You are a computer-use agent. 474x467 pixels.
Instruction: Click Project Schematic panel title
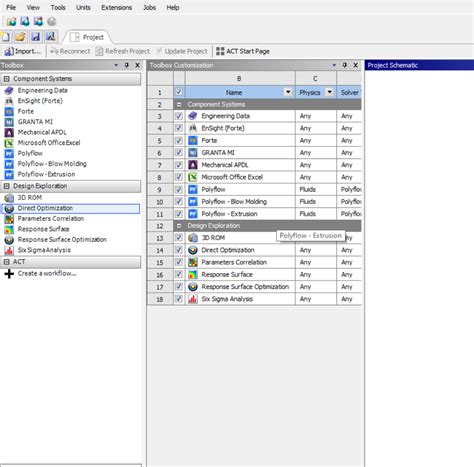[x=392, y=65]
